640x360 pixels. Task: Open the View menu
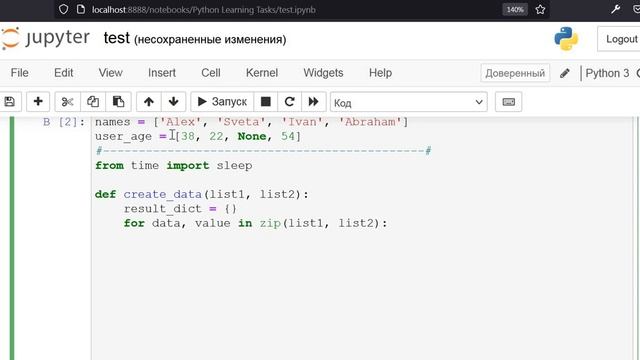110,73
